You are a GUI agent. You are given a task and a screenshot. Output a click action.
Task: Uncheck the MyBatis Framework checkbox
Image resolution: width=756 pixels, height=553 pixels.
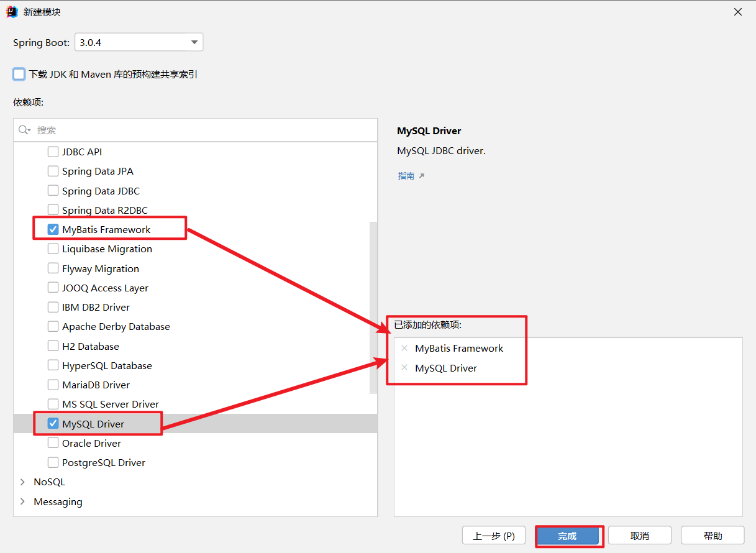click(x=53, y=230)
